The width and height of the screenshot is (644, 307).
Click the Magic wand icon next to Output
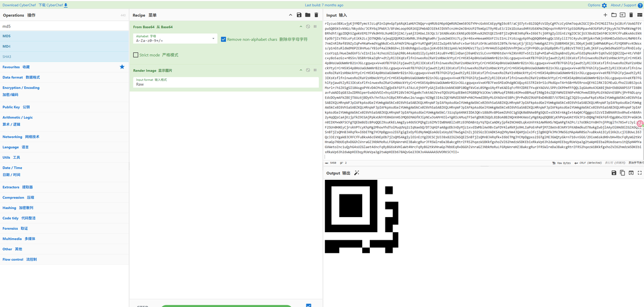(357, 173)
